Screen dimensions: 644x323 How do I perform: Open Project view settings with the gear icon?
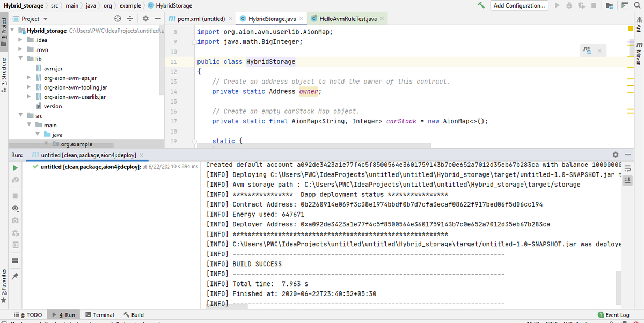[x=145, y=18]
